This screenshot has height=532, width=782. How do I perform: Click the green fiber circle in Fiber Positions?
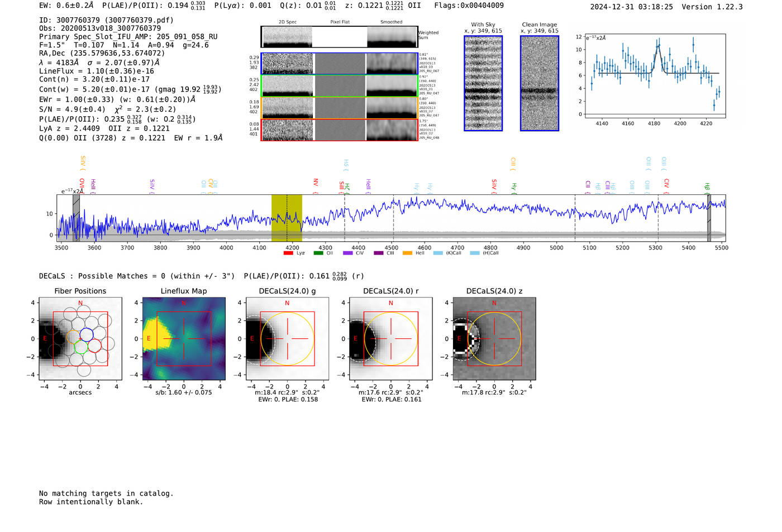(80, 347)
